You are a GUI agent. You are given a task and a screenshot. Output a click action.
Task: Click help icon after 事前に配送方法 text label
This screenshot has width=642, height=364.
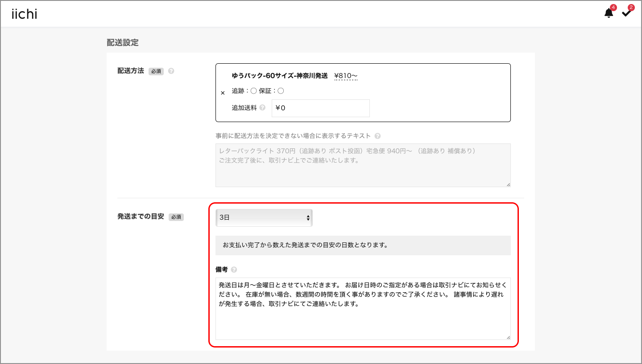click(x=378, y=136)
